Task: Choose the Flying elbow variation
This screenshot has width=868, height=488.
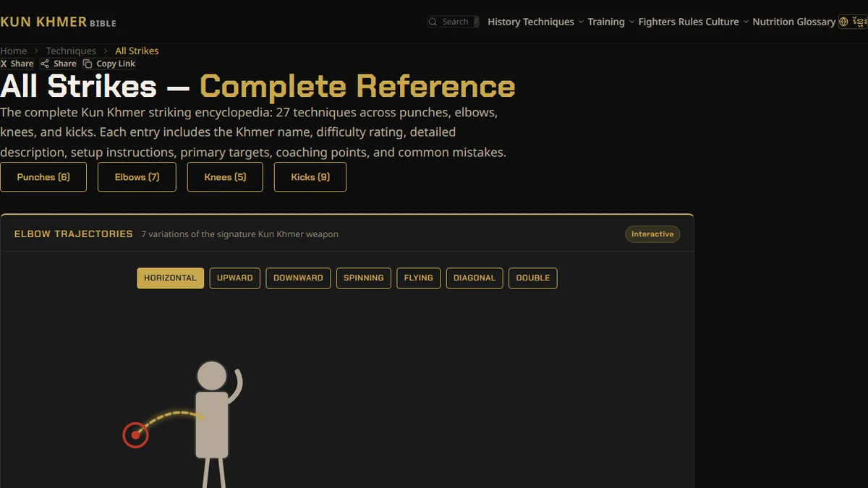Action: tap(419, 278)
